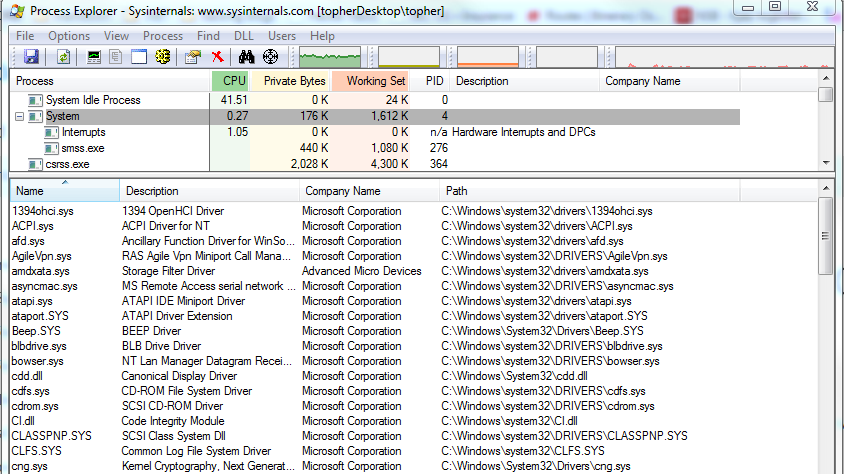Sort lower pane by Description header

[x=209, y=191]
